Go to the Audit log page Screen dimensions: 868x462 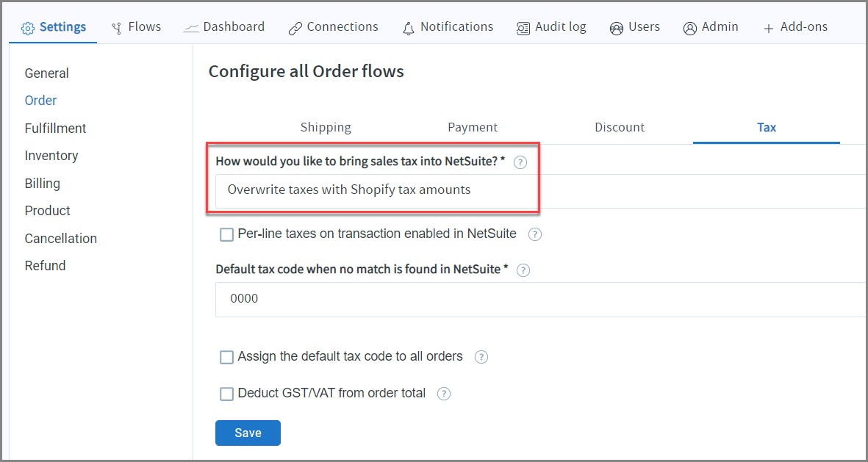tap(550, 27)
